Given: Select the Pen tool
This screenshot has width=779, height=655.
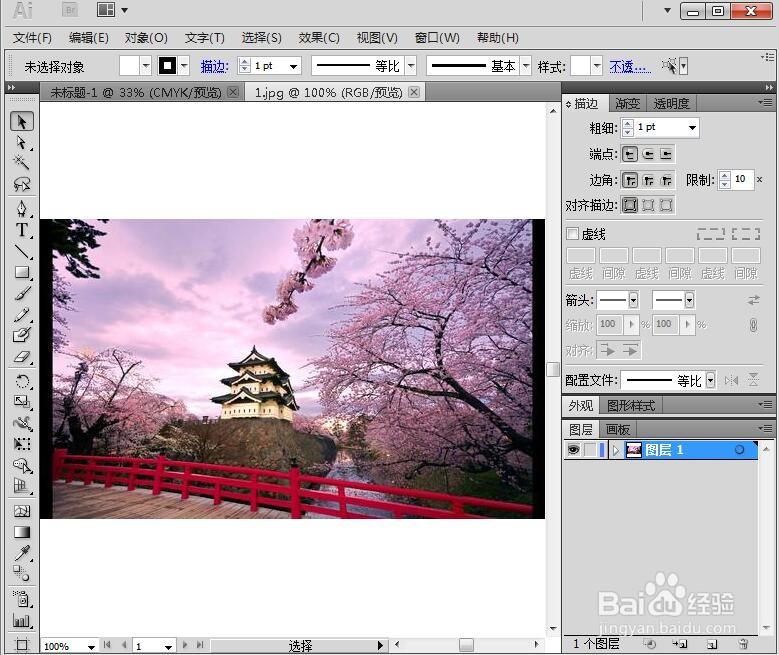Looking at the screenshot, I should coord(22,209).
